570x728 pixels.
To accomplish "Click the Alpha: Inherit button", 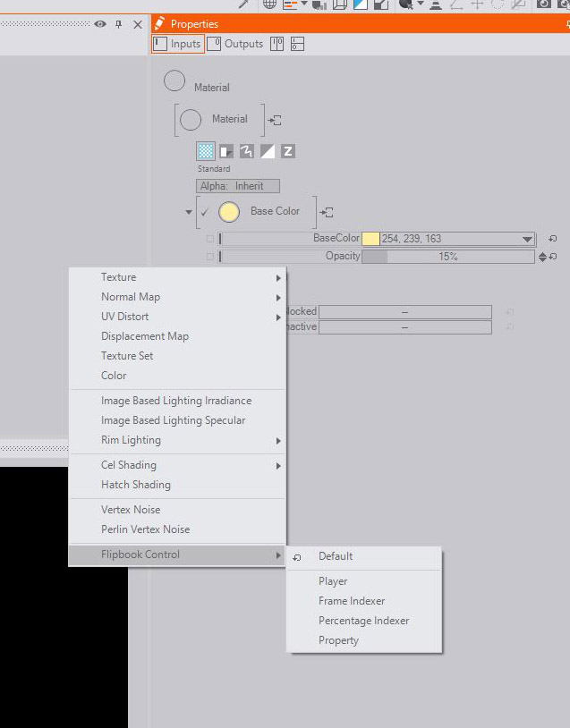I will 237,186.
